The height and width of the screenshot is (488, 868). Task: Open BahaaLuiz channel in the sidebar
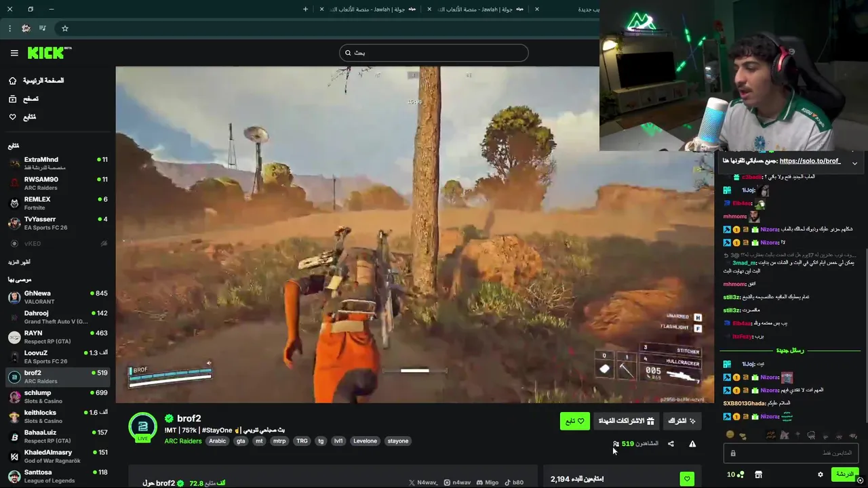pyautogui.click(x=58, y=436)
